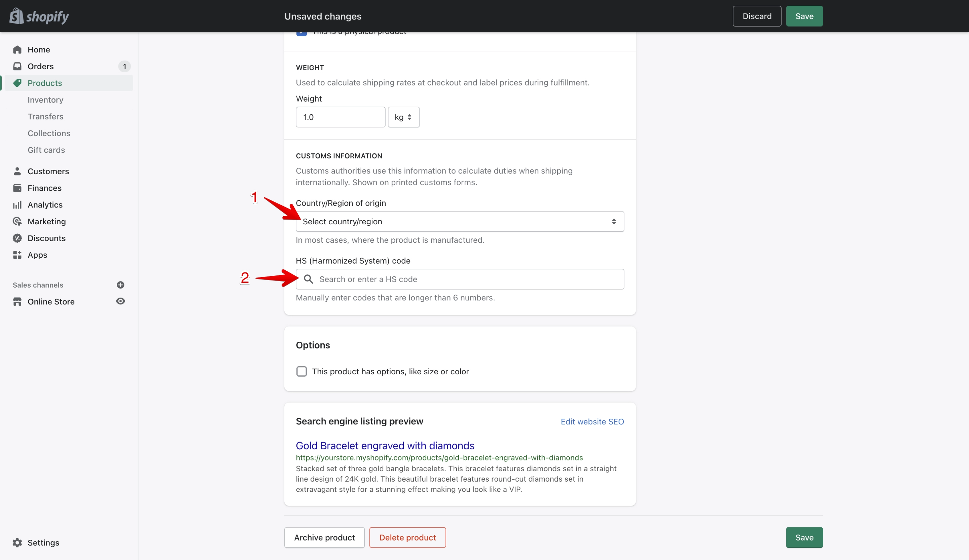Click the Discounts percent badge icon
The height and width of the screenshot is (560, 969).
pos(17,238)
